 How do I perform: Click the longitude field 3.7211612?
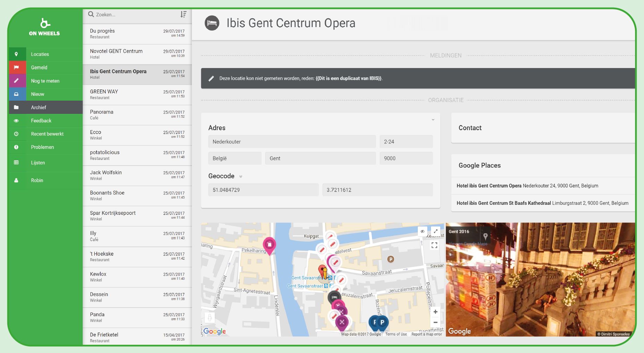point(378,190)
